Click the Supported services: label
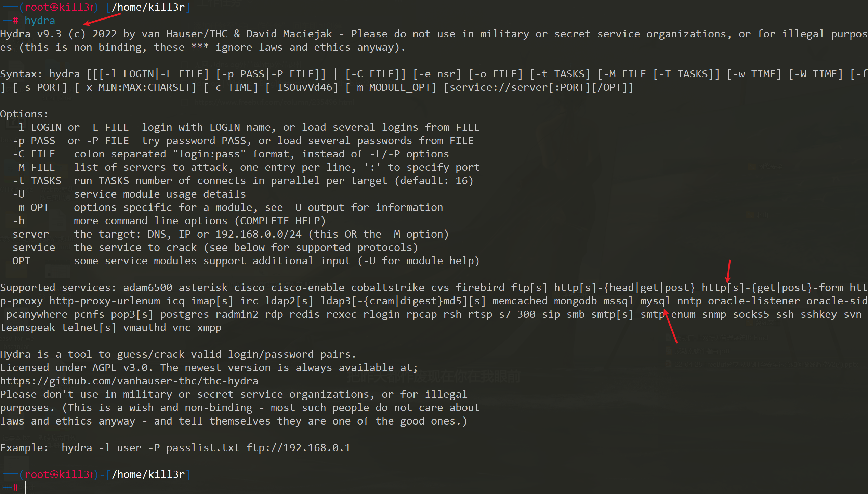 point(58,288)
